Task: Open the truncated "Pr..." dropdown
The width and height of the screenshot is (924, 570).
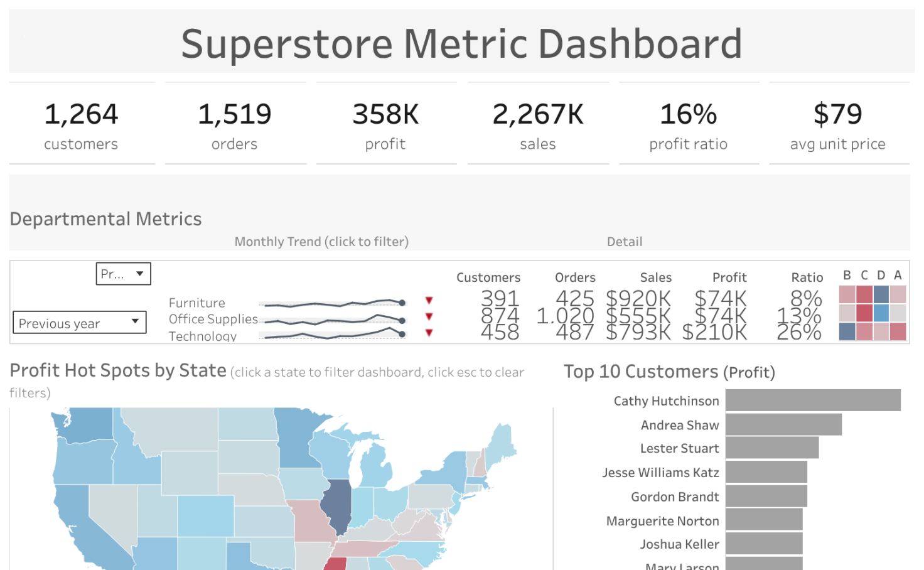Action: tap(123, 274)
